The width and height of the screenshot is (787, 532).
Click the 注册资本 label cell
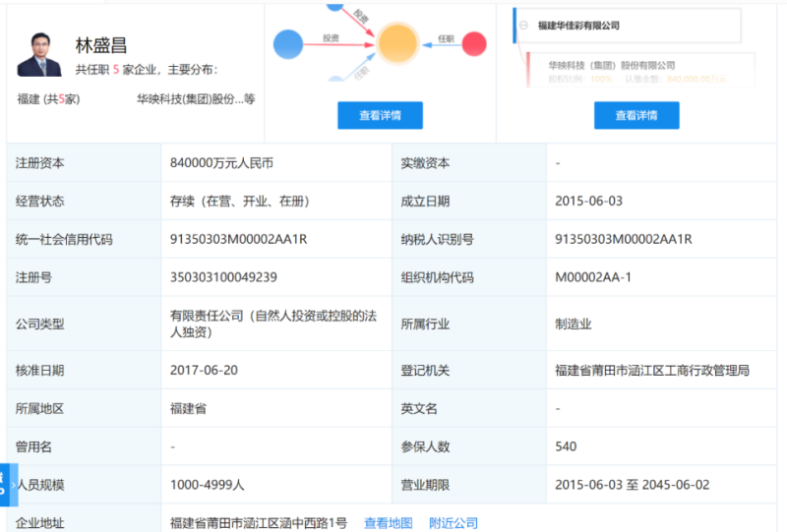pyautogui.click(x=84, y=162)
